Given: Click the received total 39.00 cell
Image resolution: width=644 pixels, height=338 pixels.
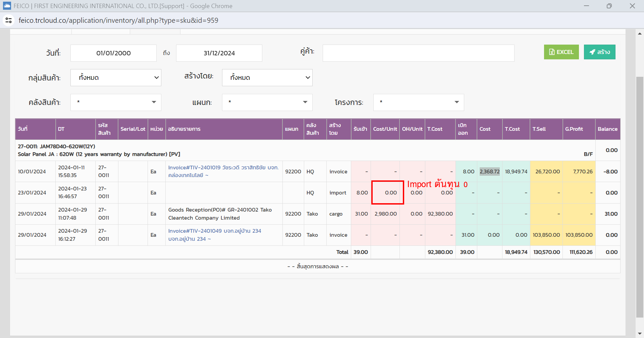Looking at the screenshot, I should (x=361, y=252).
